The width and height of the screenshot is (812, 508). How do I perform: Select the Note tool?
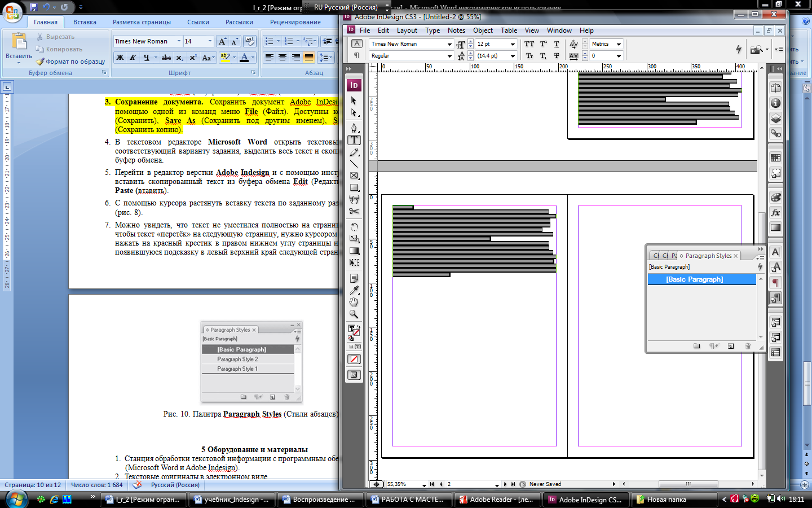coord(354,278)
